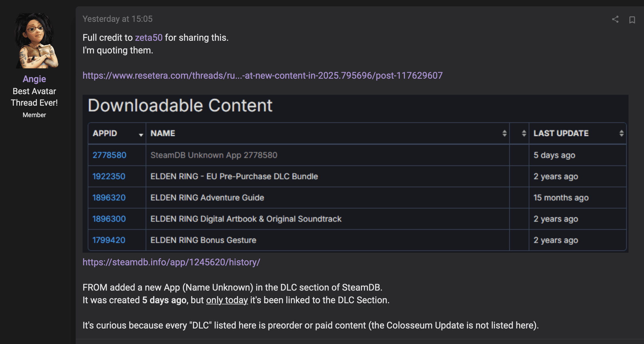This screenshot has width=644, height=344.
Task: Click the post timestamp Yesterday at 15:05
Action: (118, 19)
